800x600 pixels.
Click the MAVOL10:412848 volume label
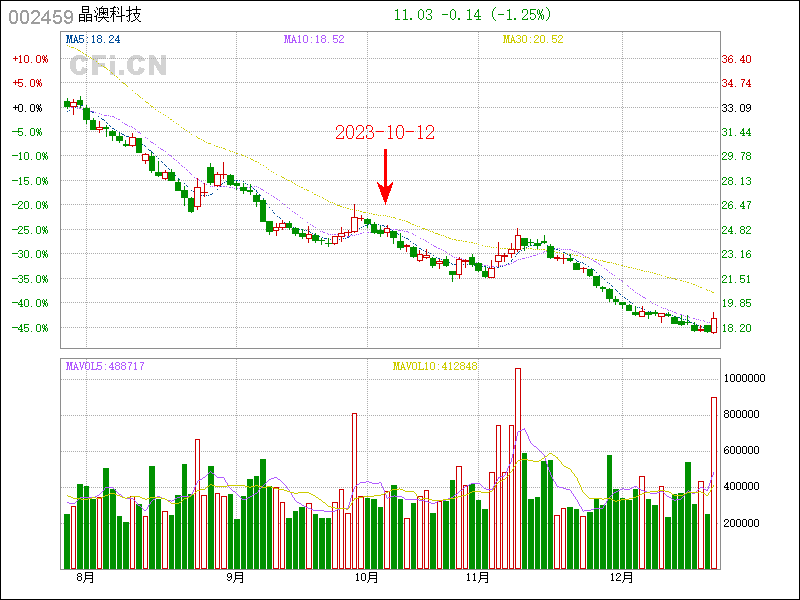tap(435, 367)
